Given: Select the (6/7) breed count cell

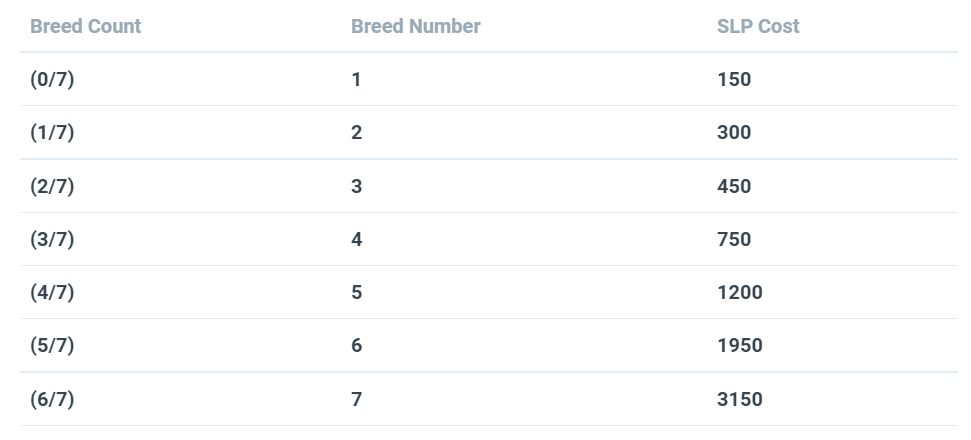Looking at the screenshot, I should point(52,399).
